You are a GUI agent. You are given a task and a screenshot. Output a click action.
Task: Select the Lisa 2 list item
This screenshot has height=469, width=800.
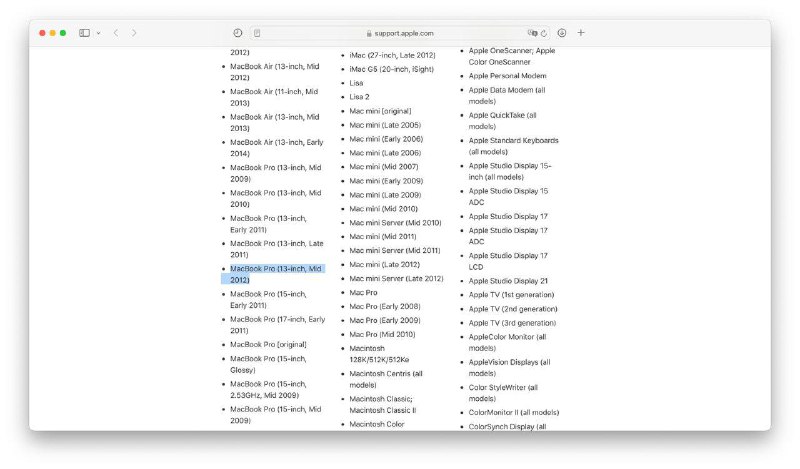359,97
